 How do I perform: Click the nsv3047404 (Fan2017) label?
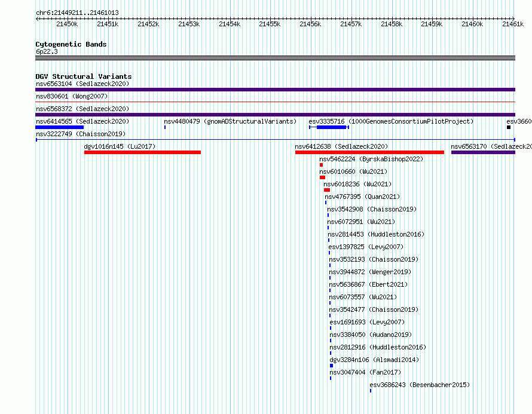(x=365, y=372)
